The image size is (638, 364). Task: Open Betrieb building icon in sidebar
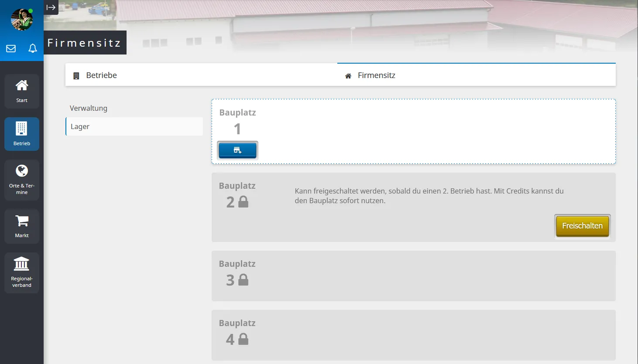(22, 134)
